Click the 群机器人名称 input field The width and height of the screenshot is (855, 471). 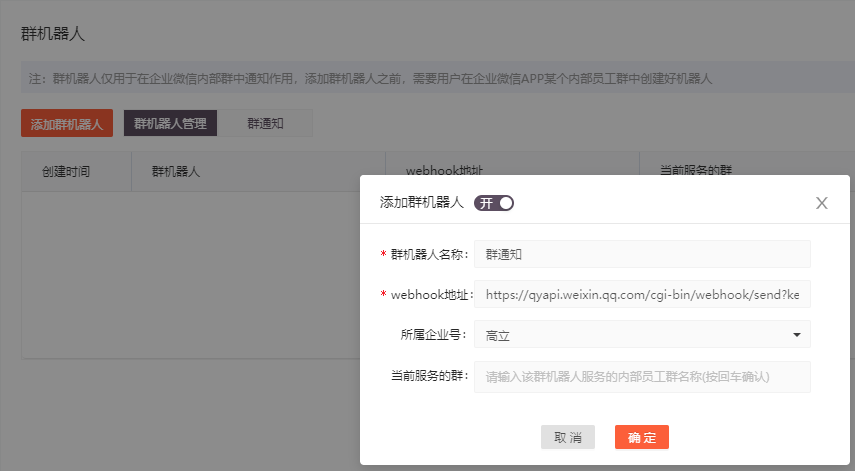pos(642,254)
